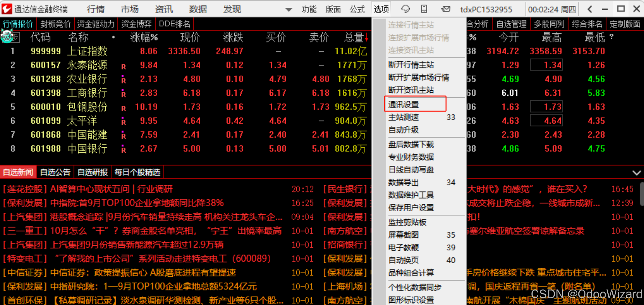
Task: Click the R marker for 工商银行
Action: (x=124, y=94)
